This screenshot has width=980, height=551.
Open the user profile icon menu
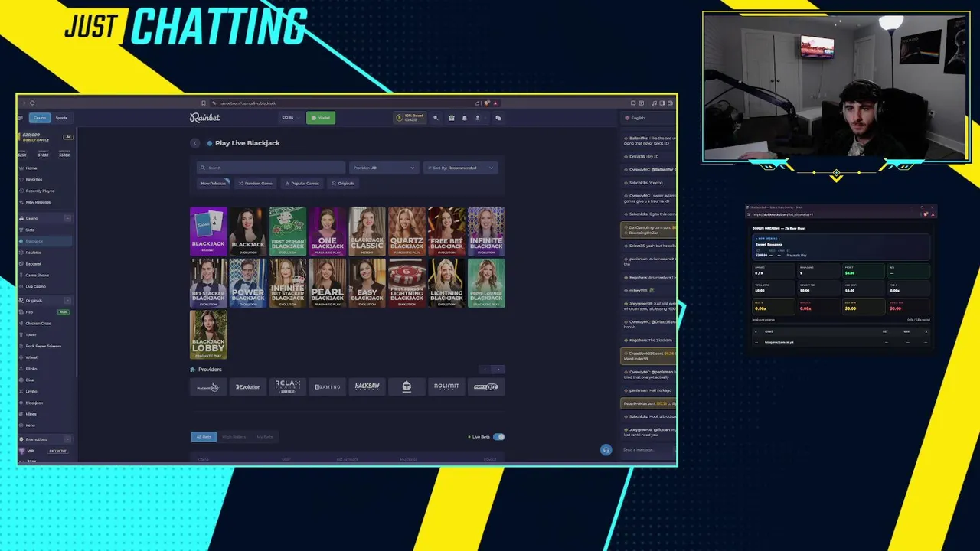click(477, 118)
